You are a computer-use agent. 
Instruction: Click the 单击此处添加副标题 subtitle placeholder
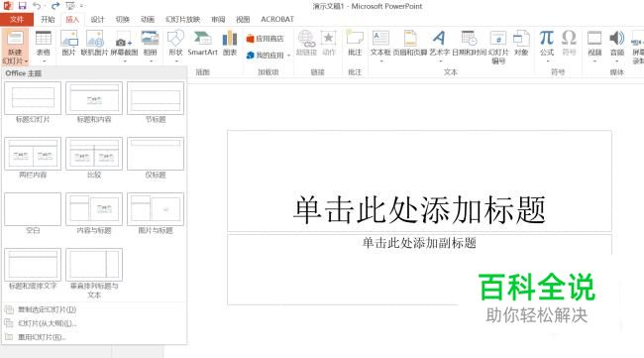[x=419, y=270]
